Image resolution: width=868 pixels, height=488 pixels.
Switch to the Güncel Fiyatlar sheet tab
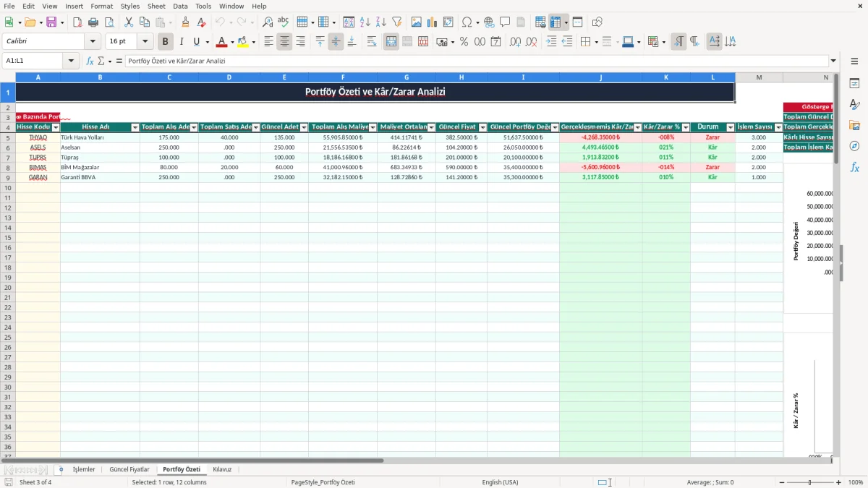(x=129, y=469)
